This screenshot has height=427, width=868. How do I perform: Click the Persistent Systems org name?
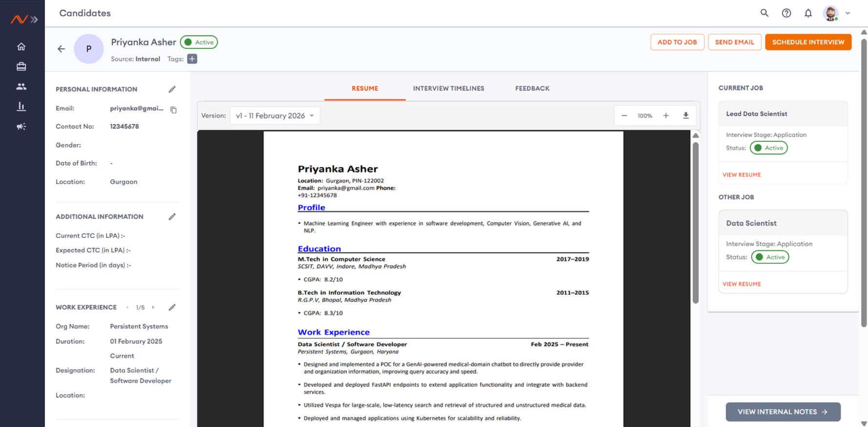pyautogui.click(x=139, y=326)
